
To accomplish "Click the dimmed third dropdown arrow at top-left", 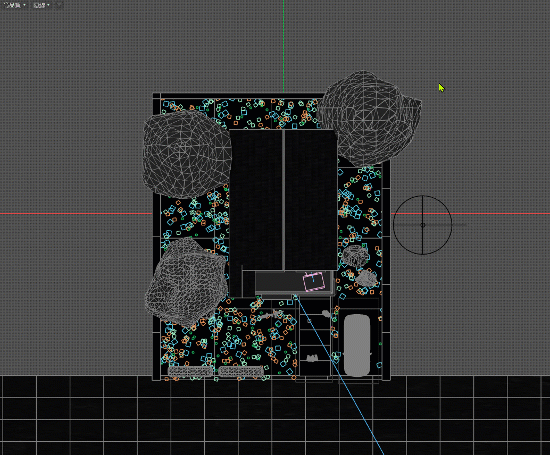I will pyautogui.click(x=59, y=5).
